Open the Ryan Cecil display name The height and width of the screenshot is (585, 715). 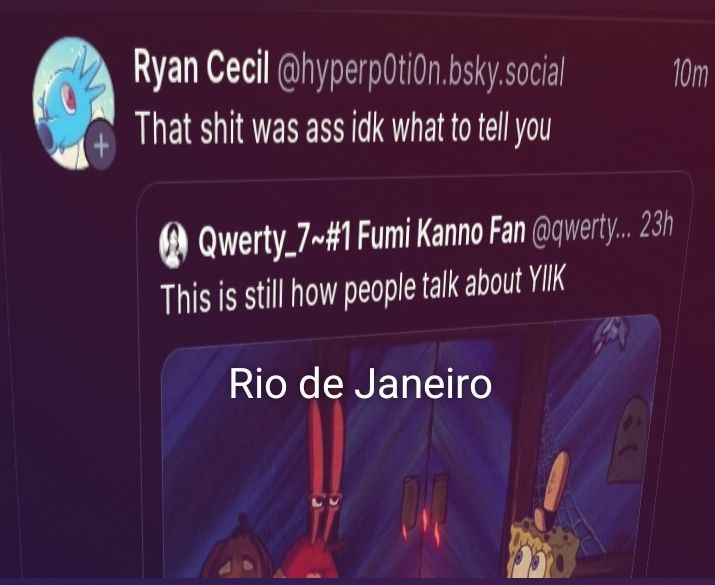(x=201, y=67)
